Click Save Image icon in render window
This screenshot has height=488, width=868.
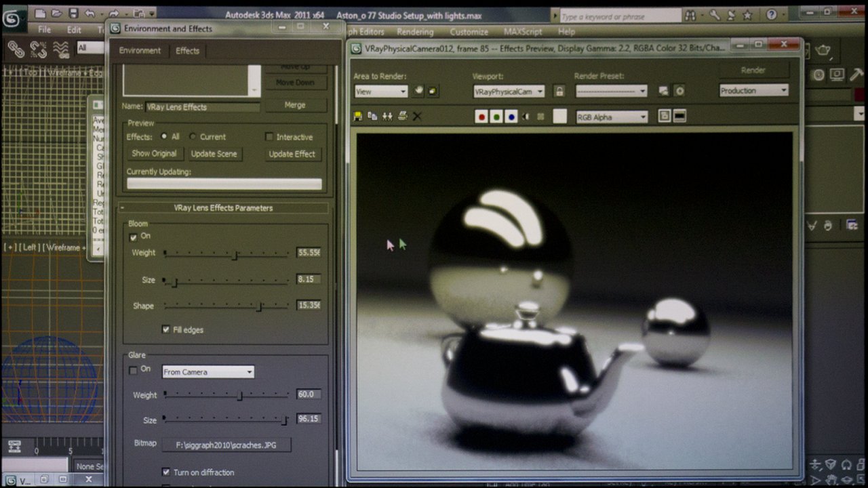[358, 117]
